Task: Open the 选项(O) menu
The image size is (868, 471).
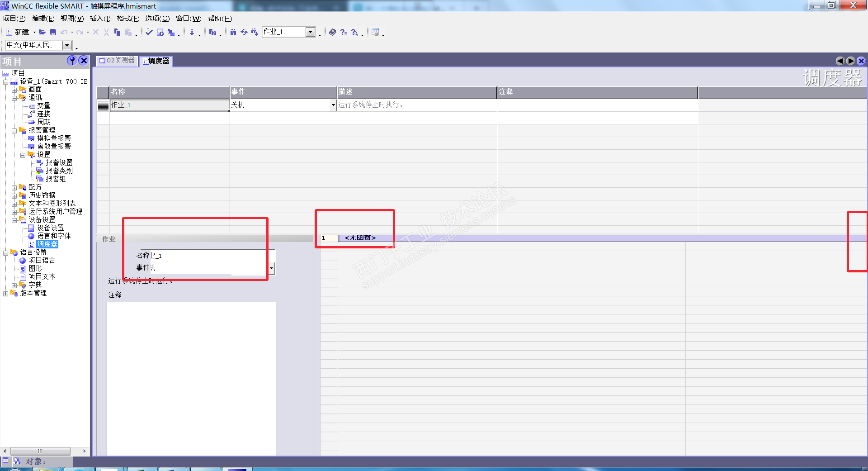Action: [157, 19]
